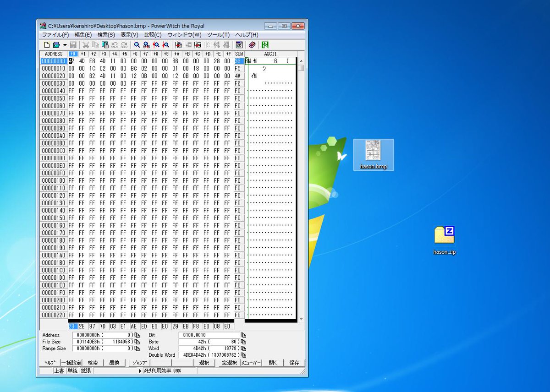The height and width of the screenshot is (392, 550).
Task: Click the green framed toolbar icon
Action: [x=265, y=45]
